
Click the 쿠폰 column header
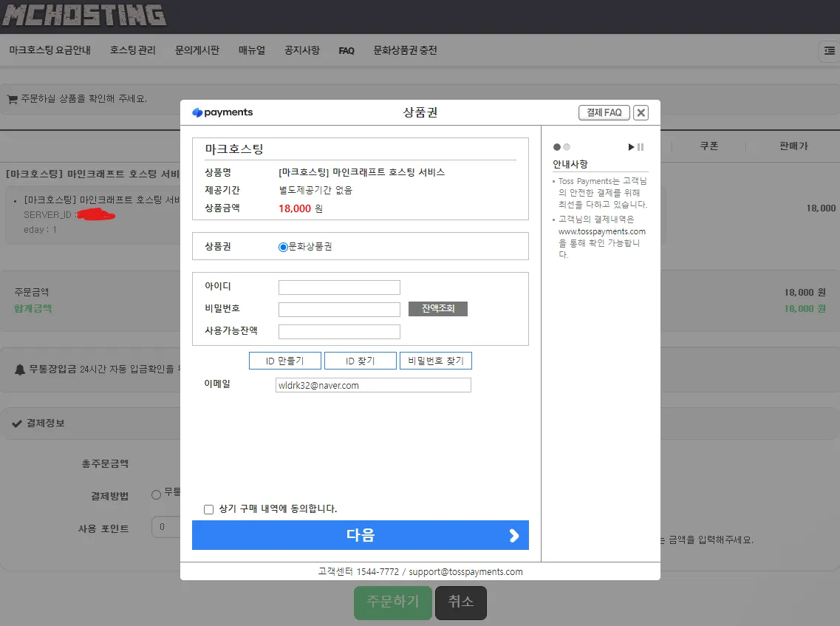[x=708, y=146]
